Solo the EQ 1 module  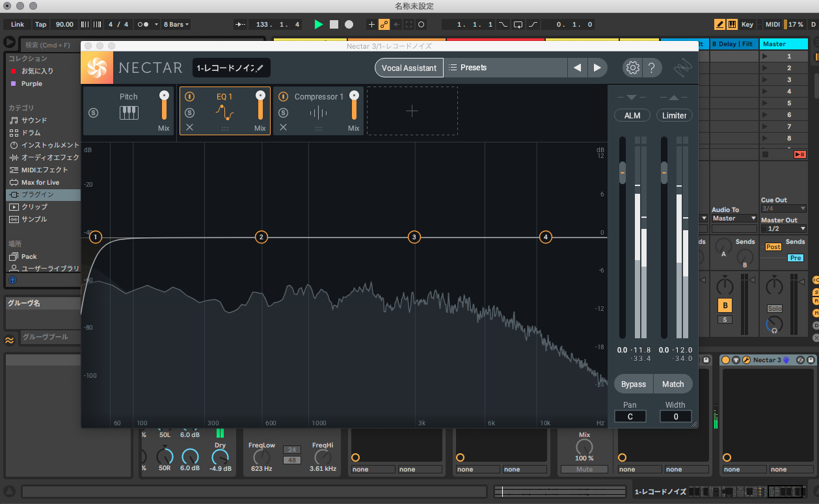[x=189, y=113]
